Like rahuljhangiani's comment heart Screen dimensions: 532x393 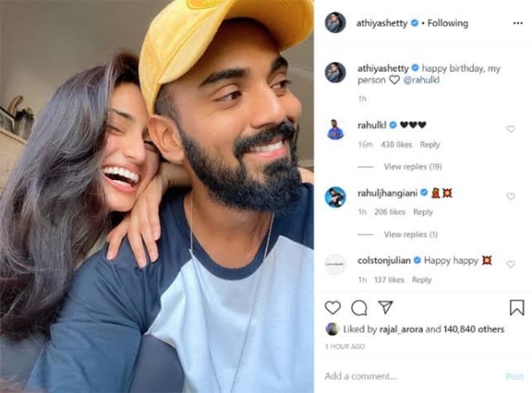[x=511, y=197]
